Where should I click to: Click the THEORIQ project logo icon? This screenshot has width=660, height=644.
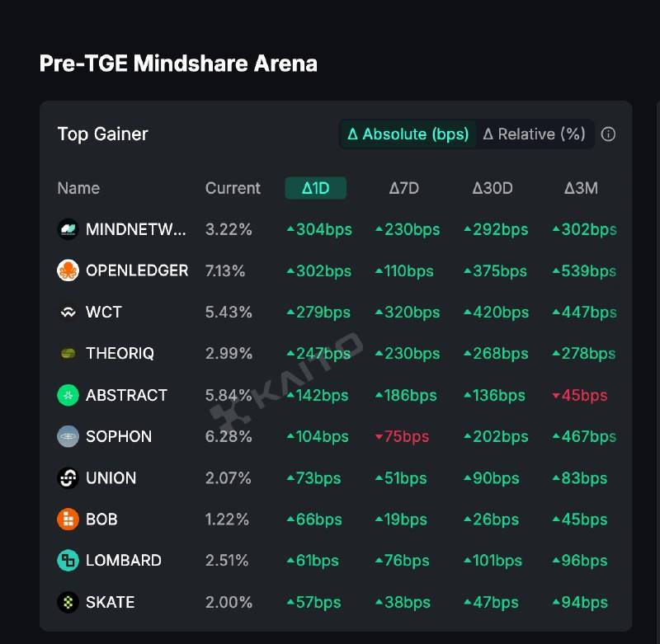68,354
